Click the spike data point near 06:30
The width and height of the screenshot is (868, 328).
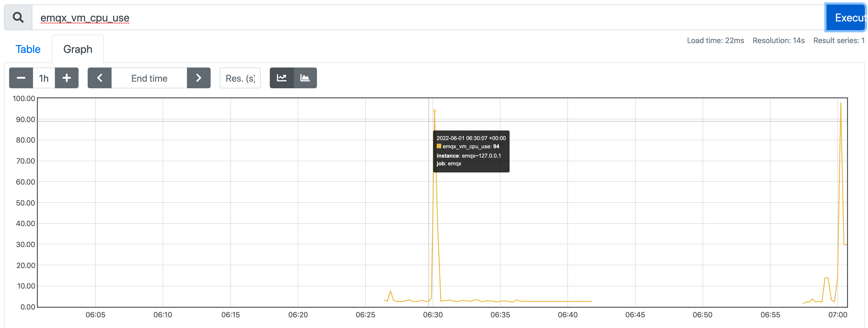(x=434, y=111)
